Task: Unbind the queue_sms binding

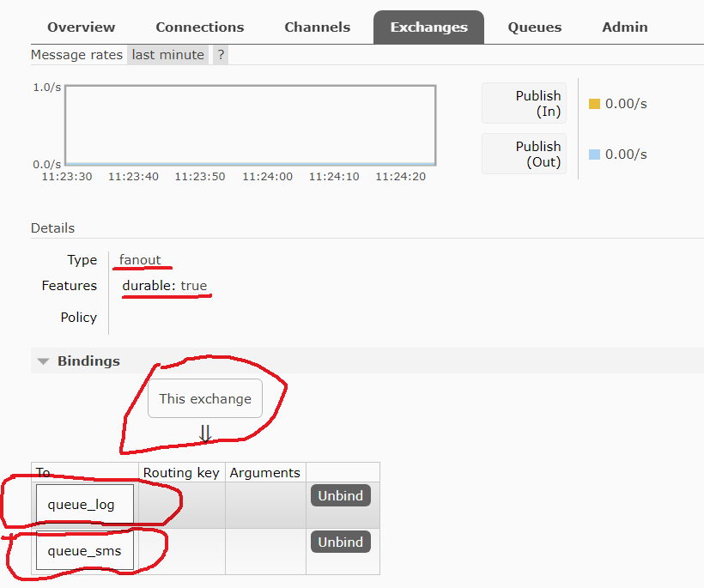Action: pos(341,542)
